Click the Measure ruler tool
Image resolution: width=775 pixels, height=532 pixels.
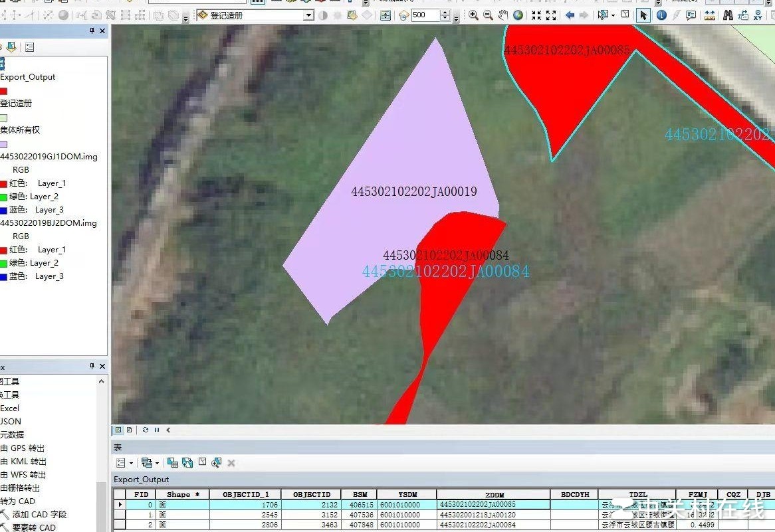tap(710, 15)
